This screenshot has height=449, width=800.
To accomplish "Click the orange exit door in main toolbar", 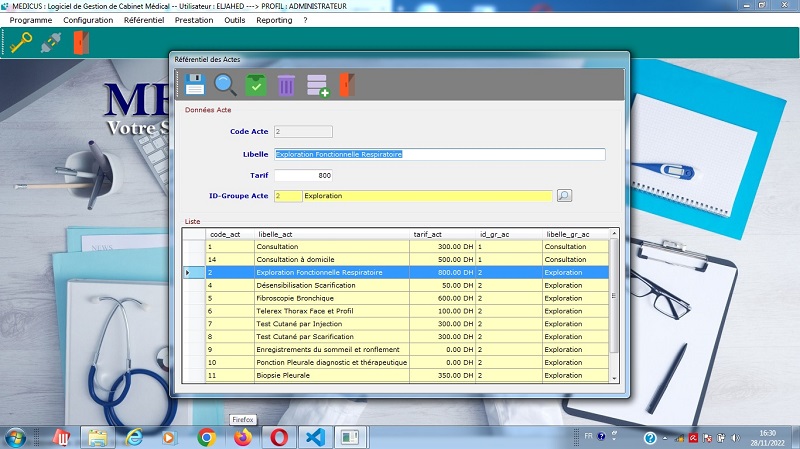I will tap(81, 42).
